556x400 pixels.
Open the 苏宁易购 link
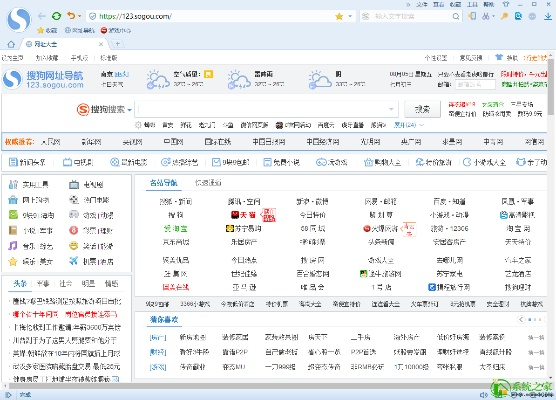pos(243,228)
